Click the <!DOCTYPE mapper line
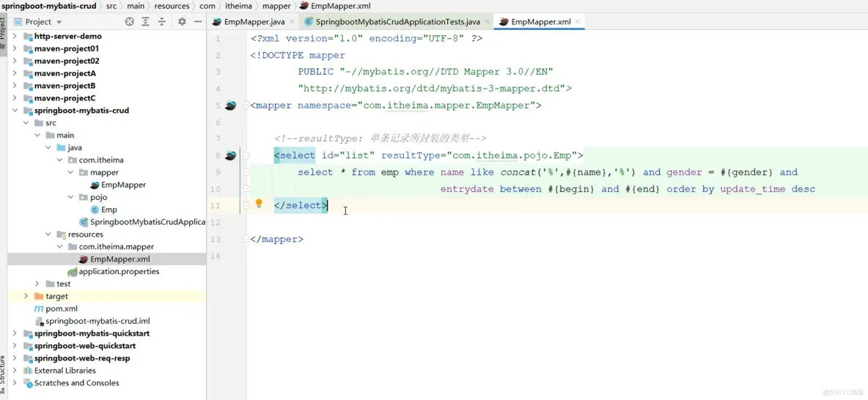Viewport: 868px width, 400px height. click(x=297, y=56)
